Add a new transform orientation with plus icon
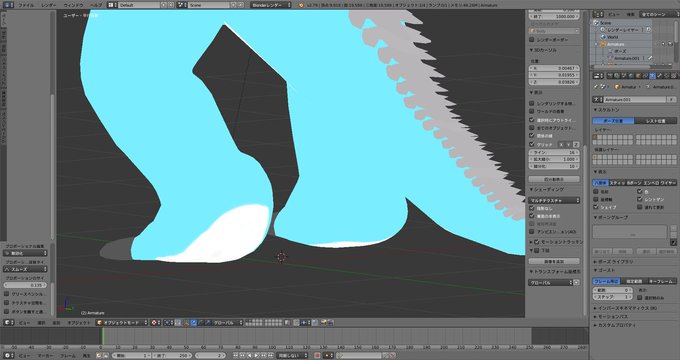Screen dimensions: 680x360 [576, 282]
